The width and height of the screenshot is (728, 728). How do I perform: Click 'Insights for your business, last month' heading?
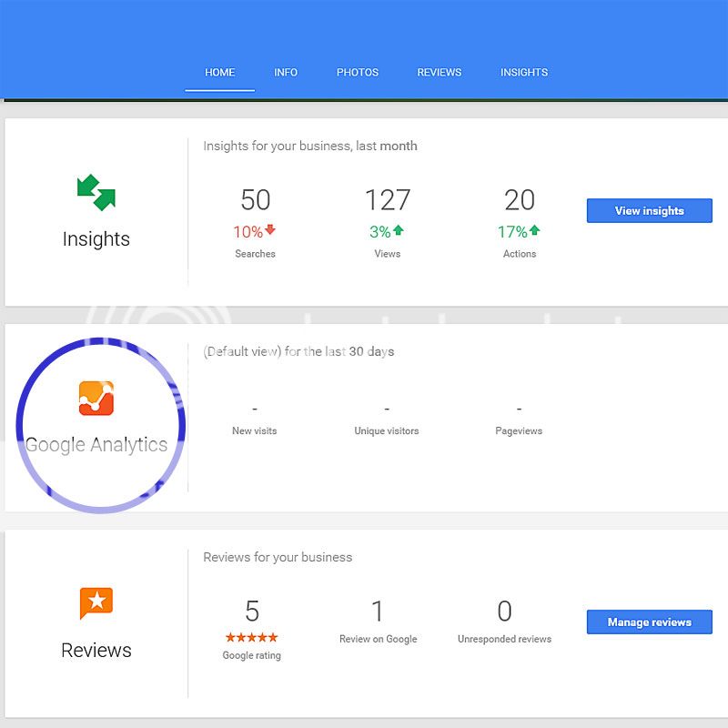coord(310,146)
